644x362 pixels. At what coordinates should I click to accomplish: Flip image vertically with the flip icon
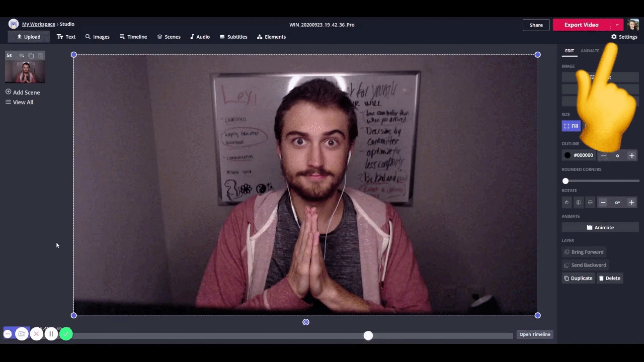590,203
